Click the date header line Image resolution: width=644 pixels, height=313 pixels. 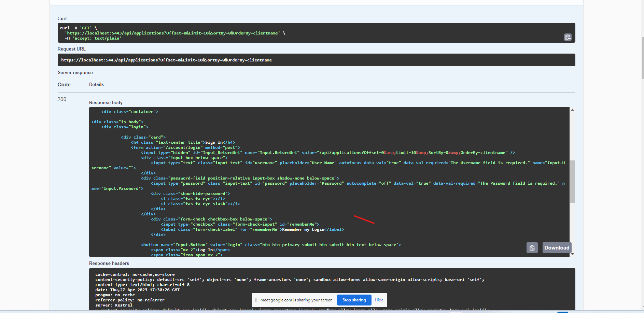[x=137, y=290]
